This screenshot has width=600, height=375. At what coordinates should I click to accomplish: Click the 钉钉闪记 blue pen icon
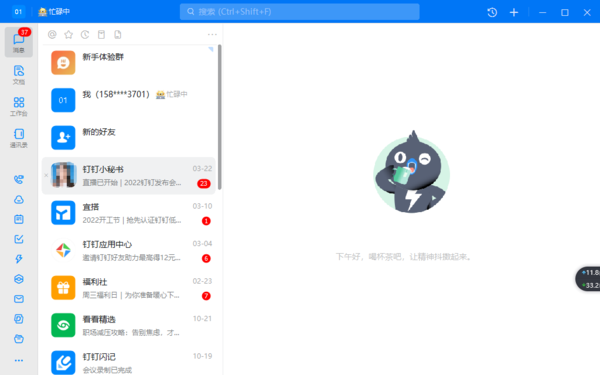pyautogui.click(x=63, y=363)
